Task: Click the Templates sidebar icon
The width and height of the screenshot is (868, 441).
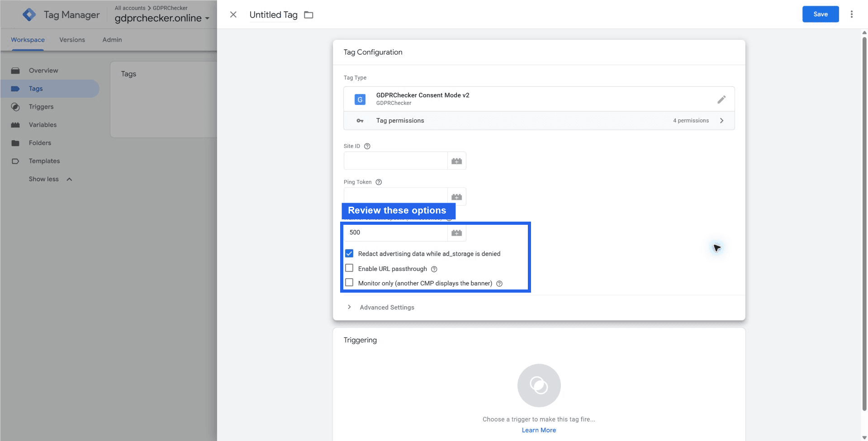Action: coord(15,161)
